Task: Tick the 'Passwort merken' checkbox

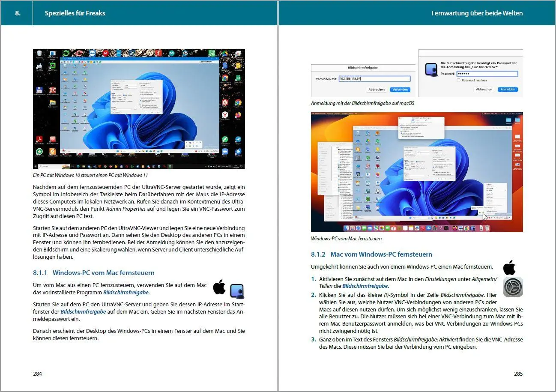Action: click(459, 80)
